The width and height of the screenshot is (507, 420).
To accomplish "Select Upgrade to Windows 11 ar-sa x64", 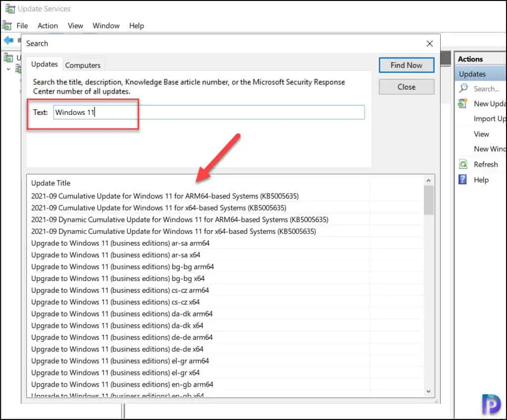I will [116, 255].
